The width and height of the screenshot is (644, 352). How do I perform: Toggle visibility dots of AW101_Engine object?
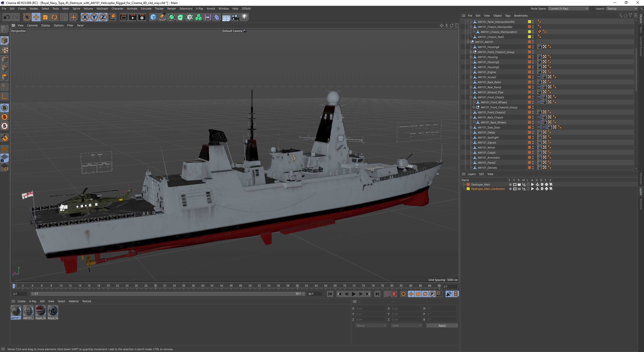533,72
